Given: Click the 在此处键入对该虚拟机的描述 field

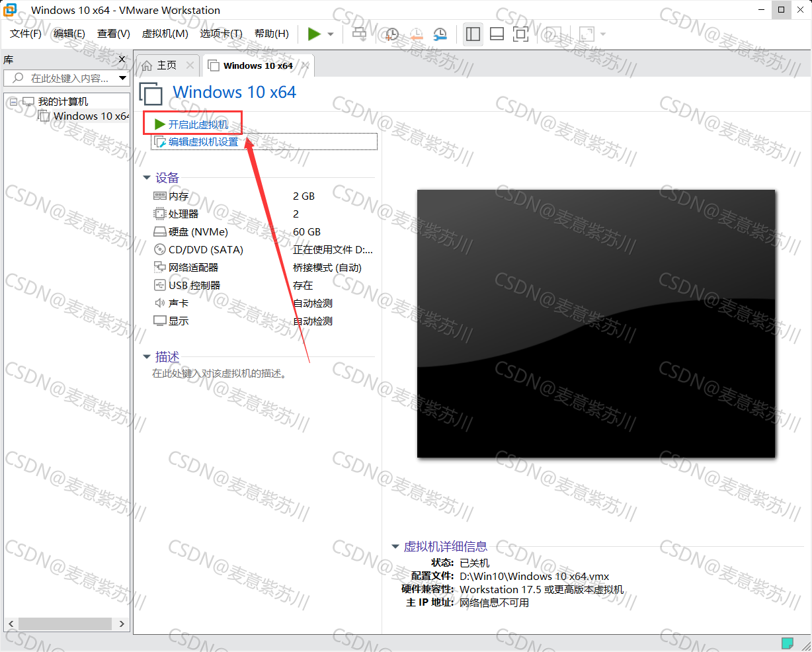Looking at the screenshot, I should [x=220, y=374].
